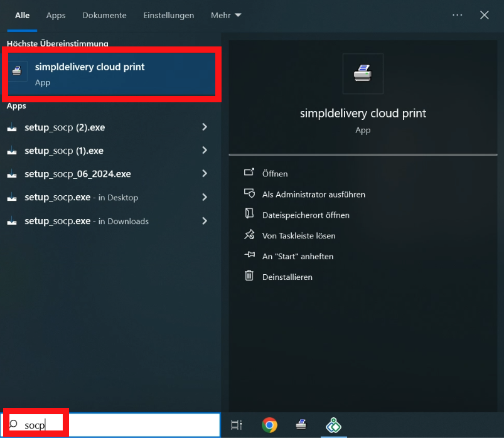
Task: Expand options for setup_socp_06_2024.exe
Action: coord(205,174)
